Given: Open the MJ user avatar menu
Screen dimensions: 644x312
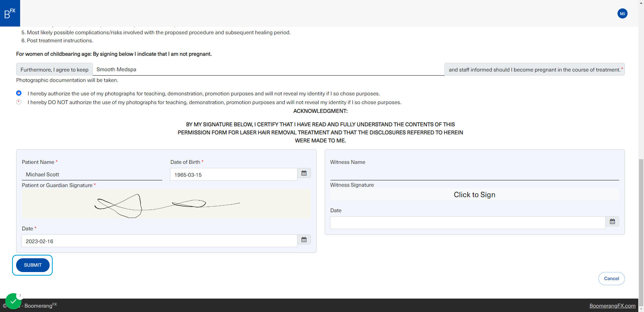Looking at the screenshot, I should (x=622, y=13).
